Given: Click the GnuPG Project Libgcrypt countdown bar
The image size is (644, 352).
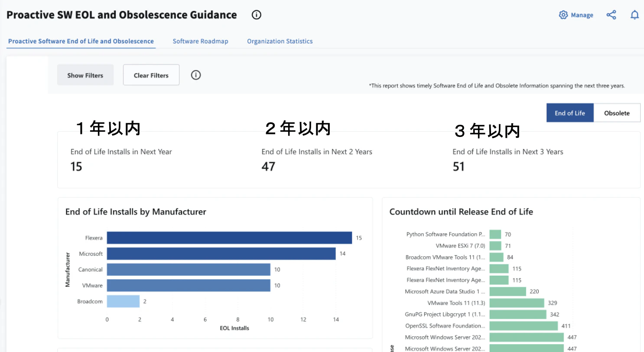Looking at the screenshot, I should pyautogui.click(x=518, y=314).
